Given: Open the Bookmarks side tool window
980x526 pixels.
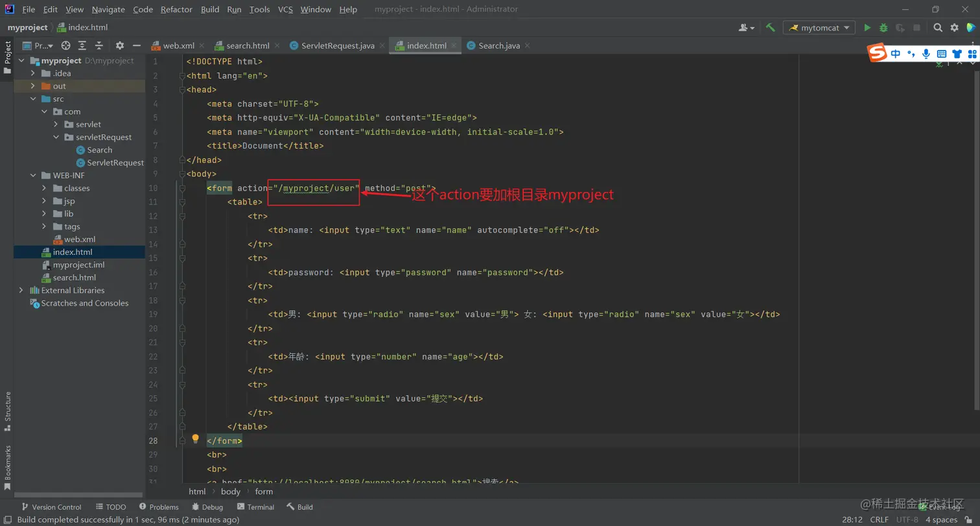Looking at the screenshot, I should [7, 467].
